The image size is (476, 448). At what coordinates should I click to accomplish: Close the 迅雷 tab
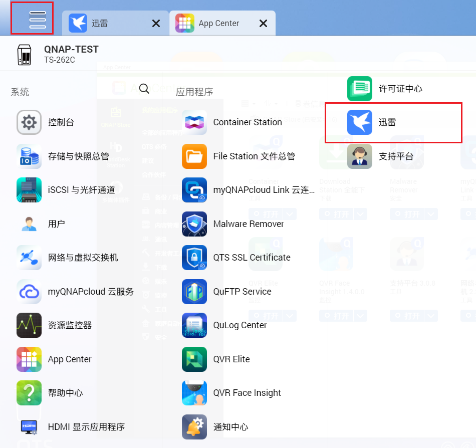click(x=156, y=24)
